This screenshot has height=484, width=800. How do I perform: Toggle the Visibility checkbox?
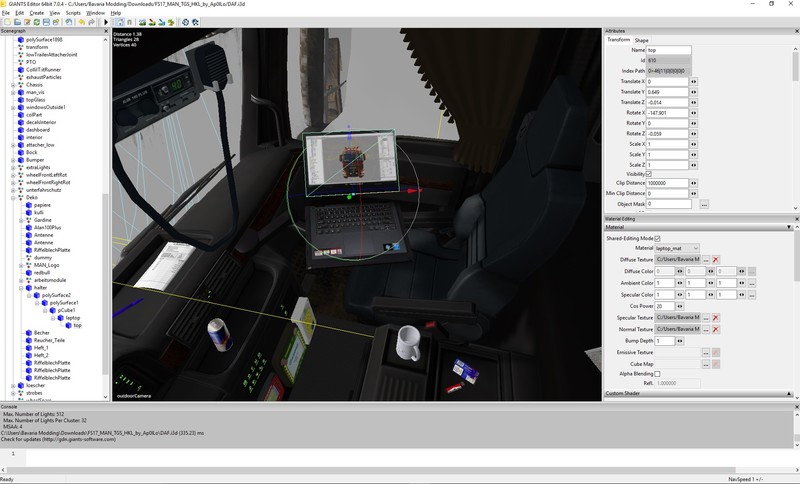click(x=650, y=174)
